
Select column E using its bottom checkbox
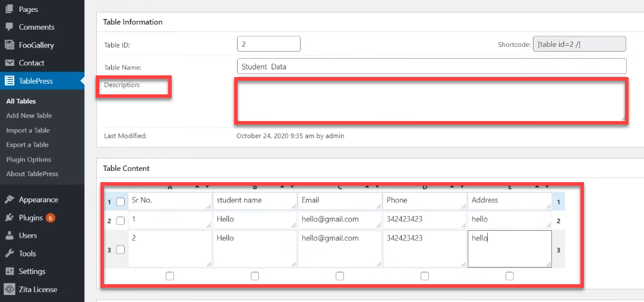pyautogui.click(x=510, y=276)
